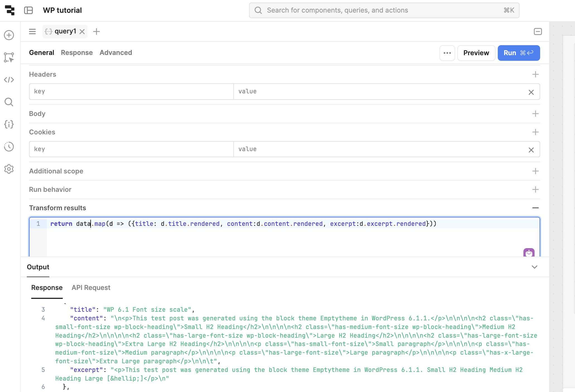Click the Preview button
This screenshot has height=392, width=575.
476,53
